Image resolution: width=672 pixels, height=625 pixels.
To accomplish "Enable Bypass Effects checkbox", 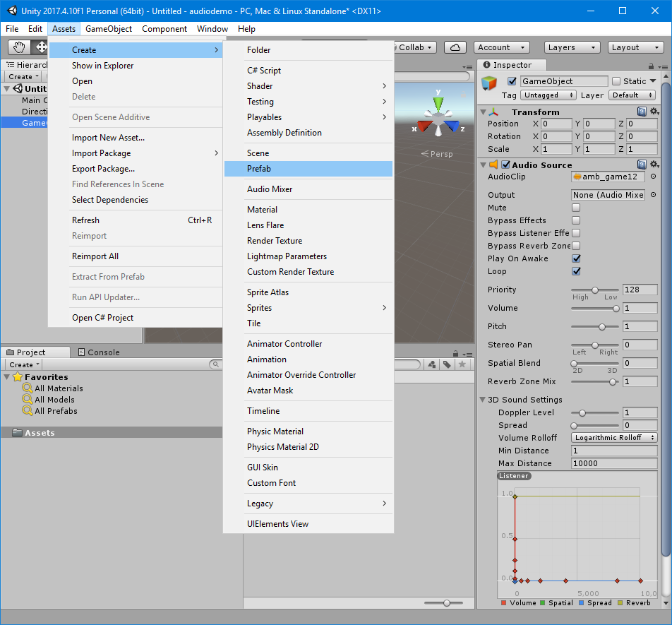I will [x=576, y=220].
